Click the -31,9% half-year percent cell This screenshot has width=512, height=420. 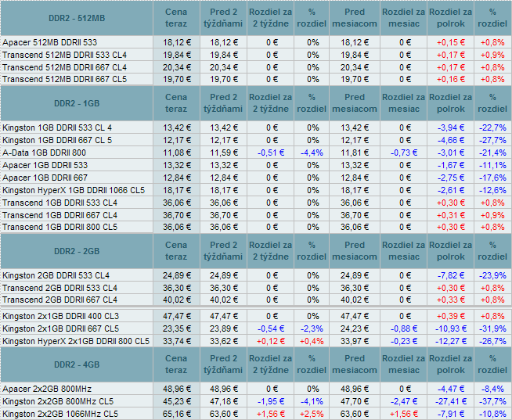tap(492, 328)
